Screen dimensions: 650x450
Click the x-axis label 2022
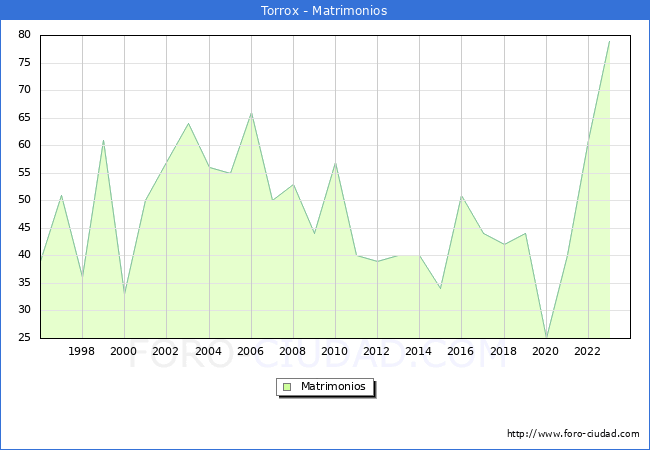pyautogui.click(x=587, y=351)
